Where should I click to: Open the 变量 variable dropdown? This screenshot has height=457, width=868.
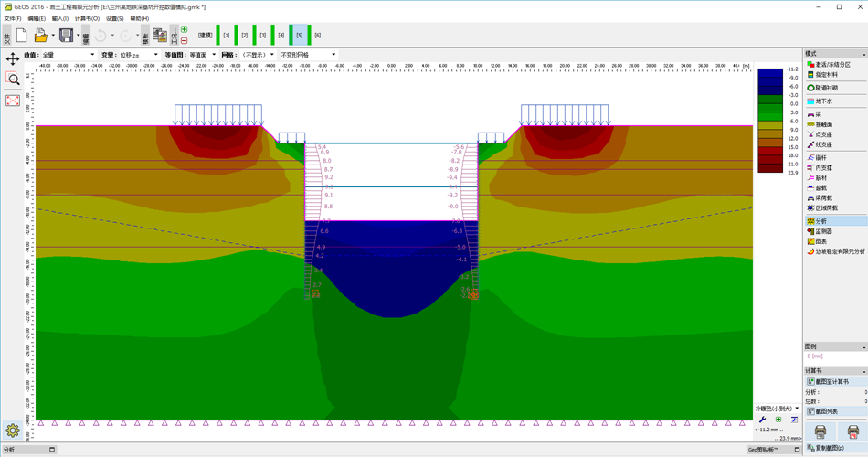[x=135, y=55]
